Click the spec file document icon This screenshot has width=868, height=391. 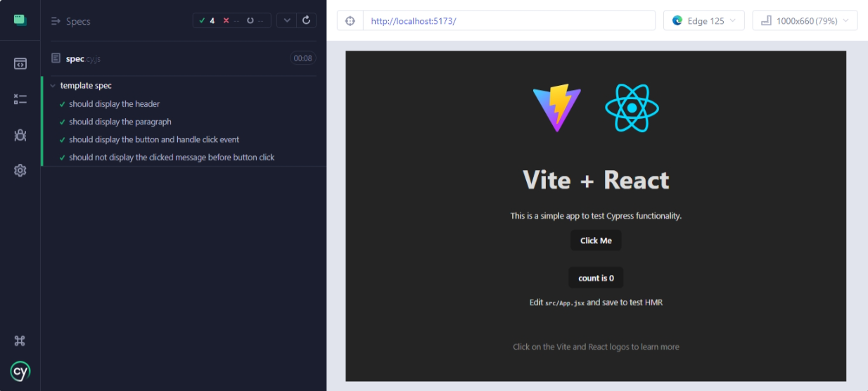click(x=56, y=58)
